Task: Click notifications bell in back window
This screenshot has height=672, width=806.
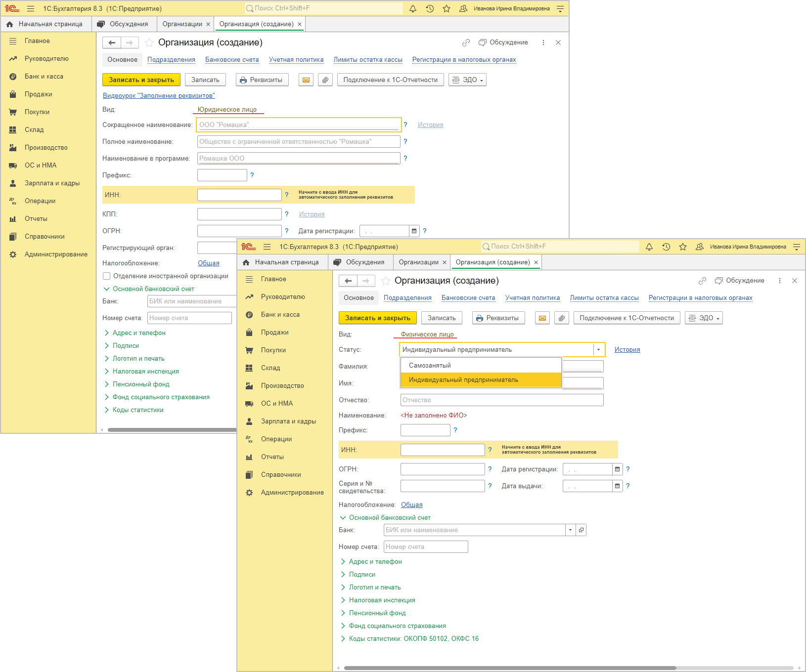Action: (x=413, y=8)
